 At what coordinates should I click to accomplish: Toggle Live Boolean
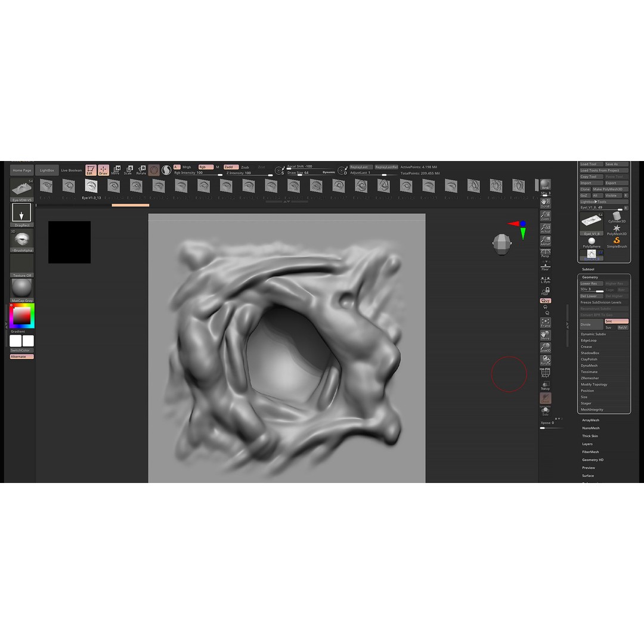tap(72, 170)
